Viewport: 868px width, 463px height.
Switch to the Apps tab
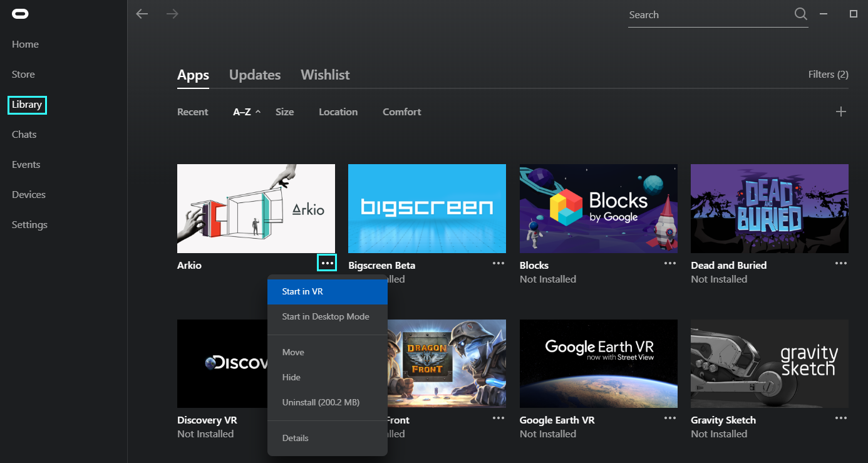click(193, 75)
